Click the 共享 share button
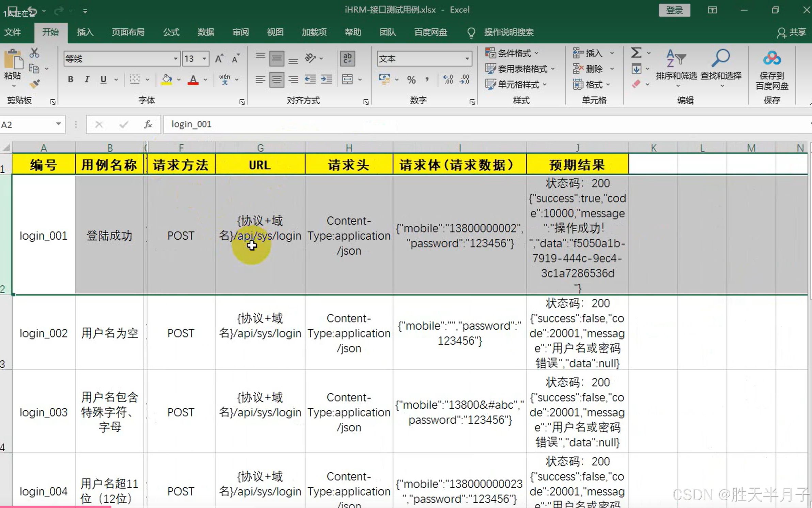812x508 pixels. (x=792, y=32)
